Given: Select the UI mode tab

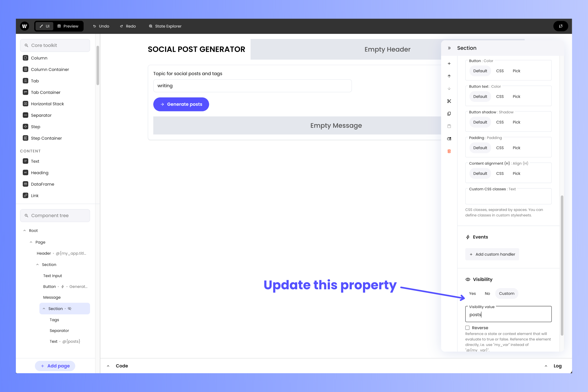Looking at the screenshot, I should 44,26.
